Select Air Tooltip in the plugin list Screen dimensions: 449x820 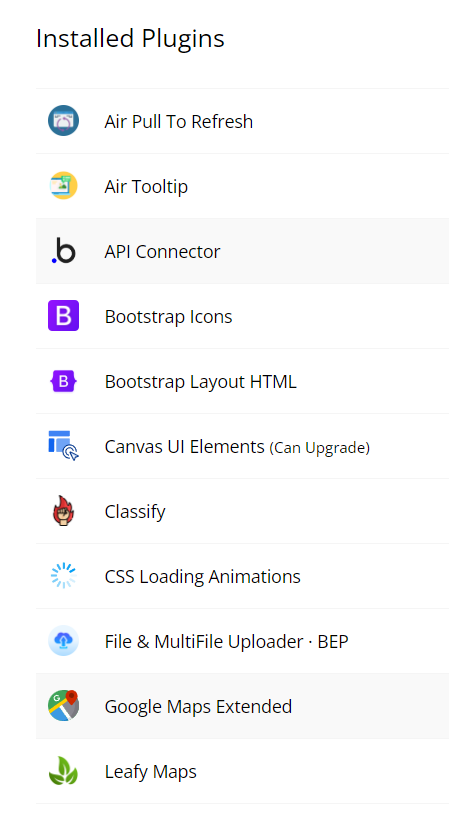(146, 187)
